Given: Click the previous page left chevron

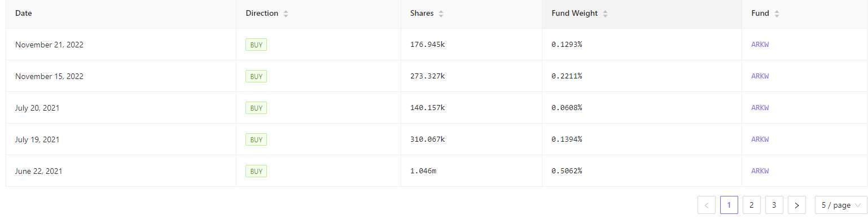Looking at the screenshot, I should [x=707, y=205].
